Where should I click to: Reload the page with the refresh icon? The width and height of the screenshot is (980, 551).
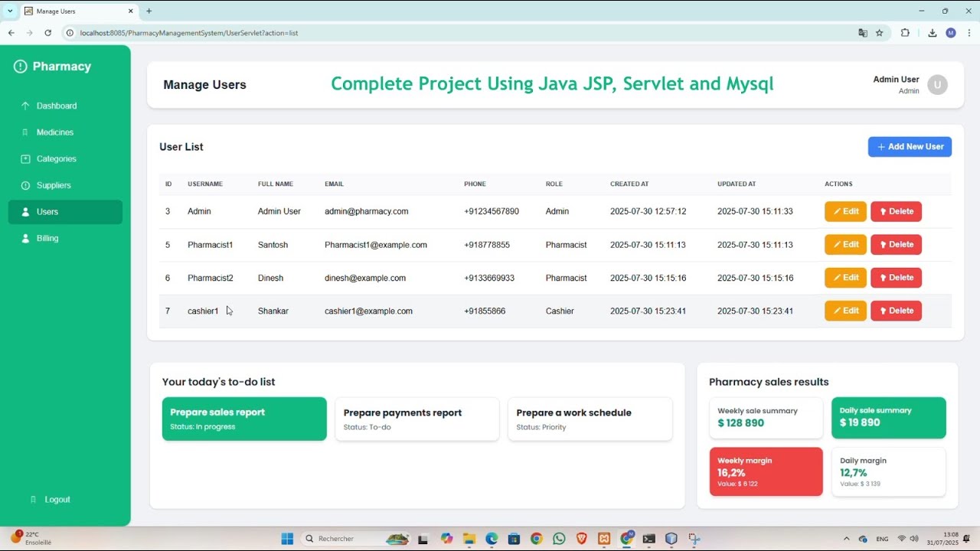point(47,33)
